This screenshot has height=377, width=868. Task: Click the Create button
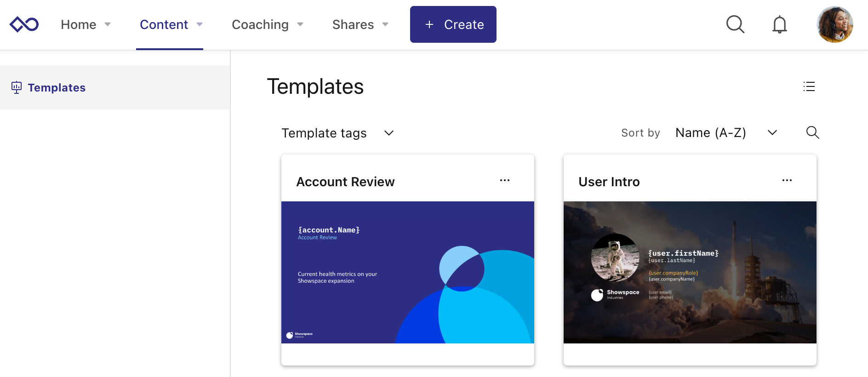pos(453,24)
